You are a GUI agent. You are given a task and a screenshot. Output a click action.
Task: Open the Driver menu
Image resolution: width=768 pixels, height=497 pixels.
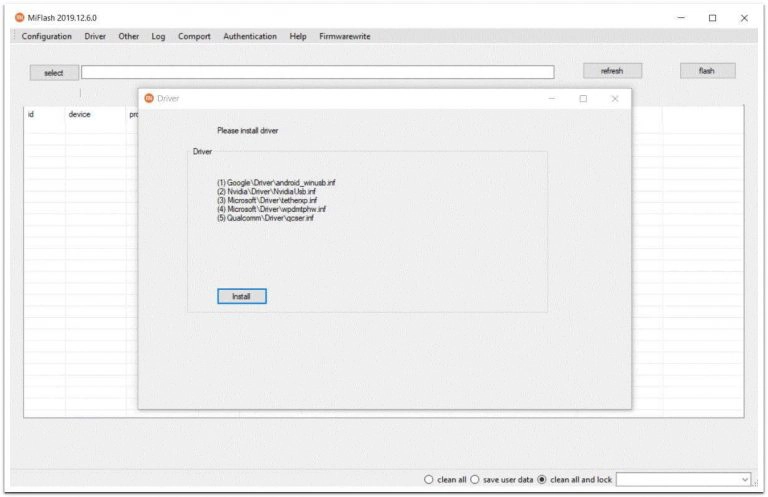[95, 36]
